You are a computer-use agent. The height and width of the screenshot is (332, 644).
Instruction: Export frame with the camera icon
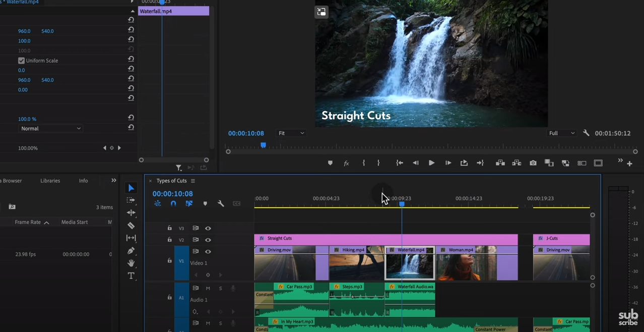coord(533,163)
